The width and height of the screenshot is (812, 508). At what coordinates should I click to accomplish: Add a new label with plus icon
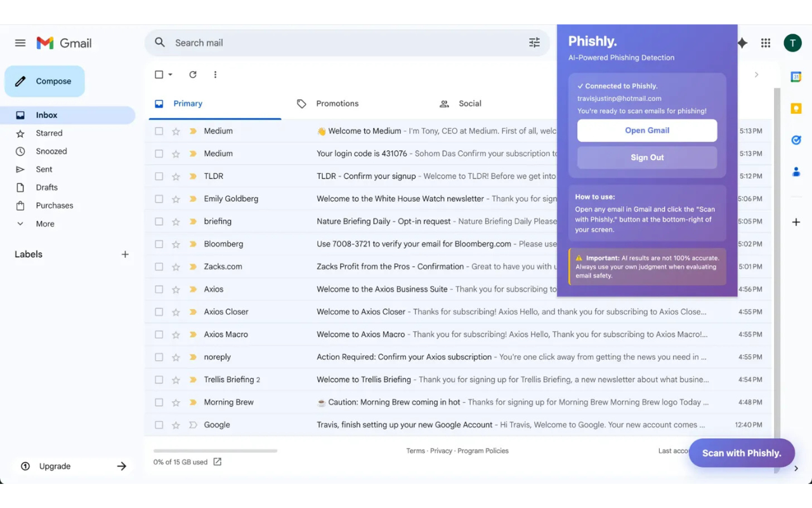pyautogui.click(x=125, y=255)
